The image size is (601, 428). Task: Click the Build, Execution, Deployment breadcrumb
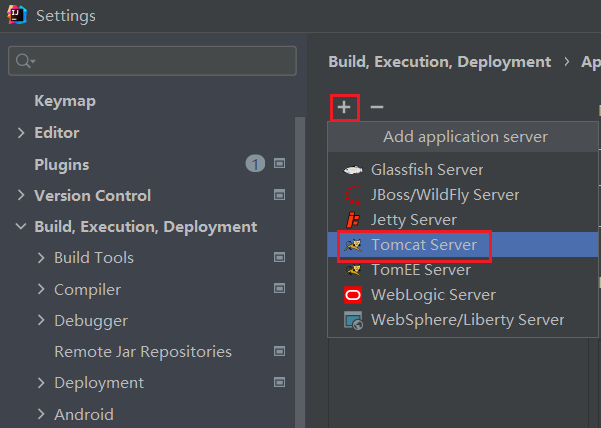click(x=440, y=62)
